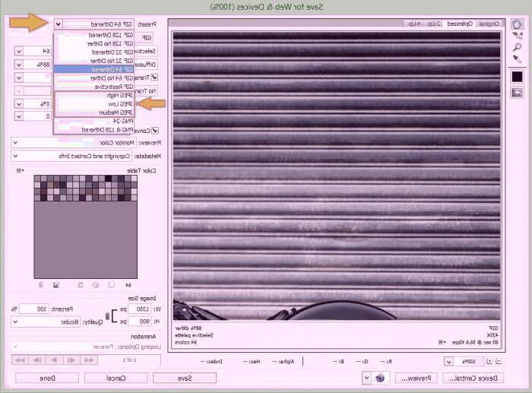Screen dimensions: 532x393
Task: Open the Matte dropdown beside Transparency
Action: coord(19,78)
